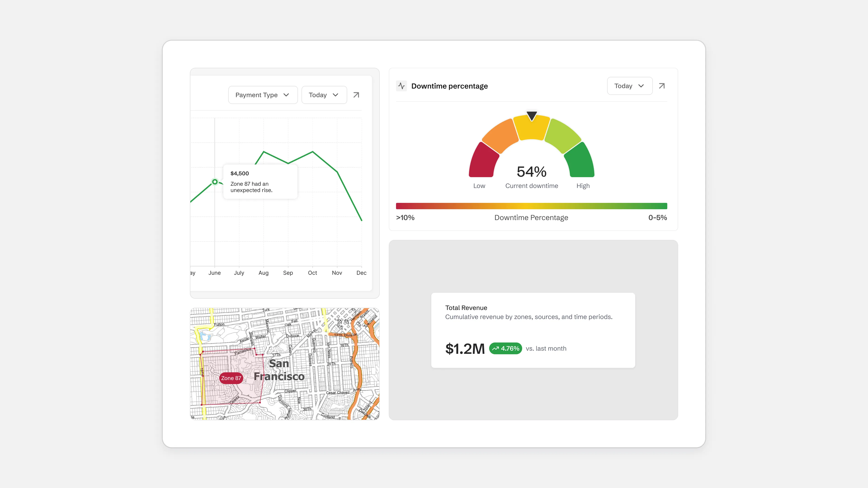The height and width of the screenshot is (488, 868).
Task: Click the Low label under the gauge
Action: (479, 186)
